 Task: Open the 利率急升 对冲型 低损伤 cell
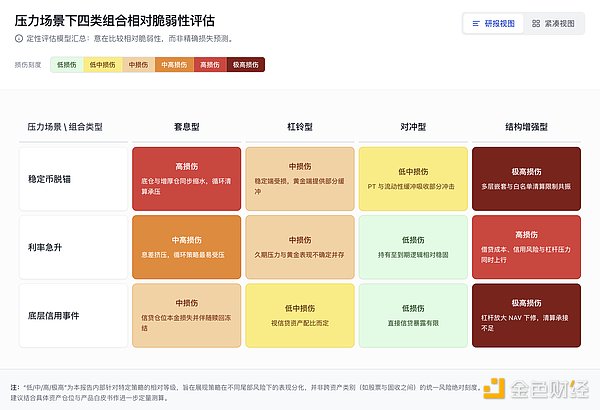[x=413, y=246]
